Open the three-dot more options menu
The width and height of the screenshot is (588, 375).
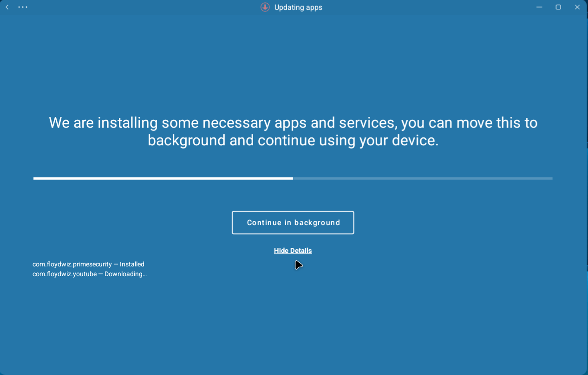23,7
